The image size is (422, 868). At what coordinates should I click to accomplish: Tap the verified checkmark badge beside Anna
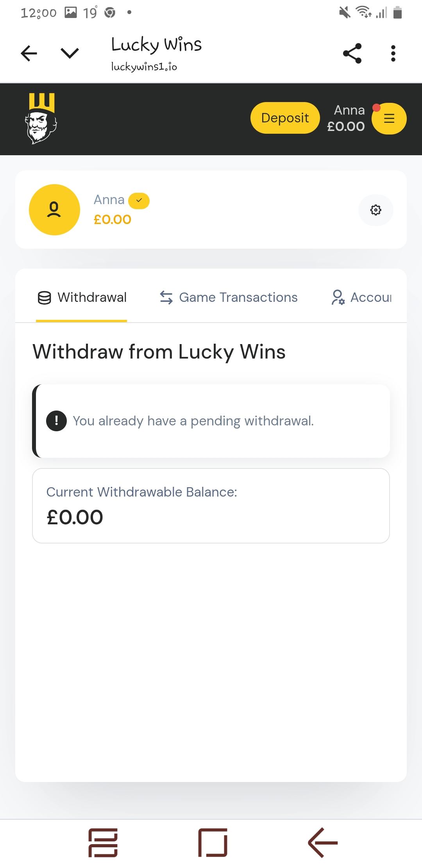point(139,201)
